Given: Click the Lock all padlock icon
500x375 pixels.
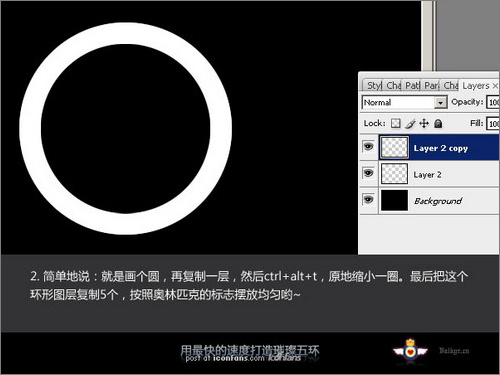Looking at the screenshot, I should [x=438, y=123].
